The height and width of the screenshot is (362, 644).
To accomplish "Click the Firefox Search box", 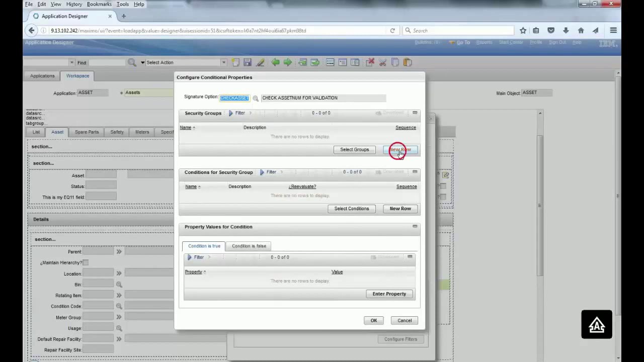I will pyautogui.click(x=458, y=31).
